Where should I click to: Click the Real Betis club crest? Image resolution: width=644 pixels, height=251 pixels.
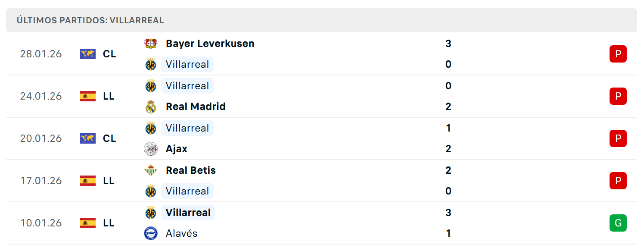coord(151,170)
